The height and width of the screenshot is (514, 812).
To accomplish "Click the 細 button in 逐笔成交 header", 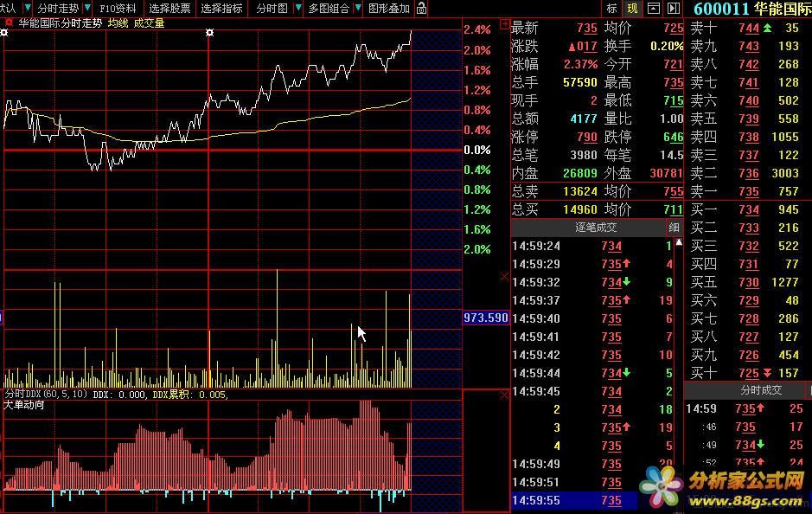I will 674,227.
